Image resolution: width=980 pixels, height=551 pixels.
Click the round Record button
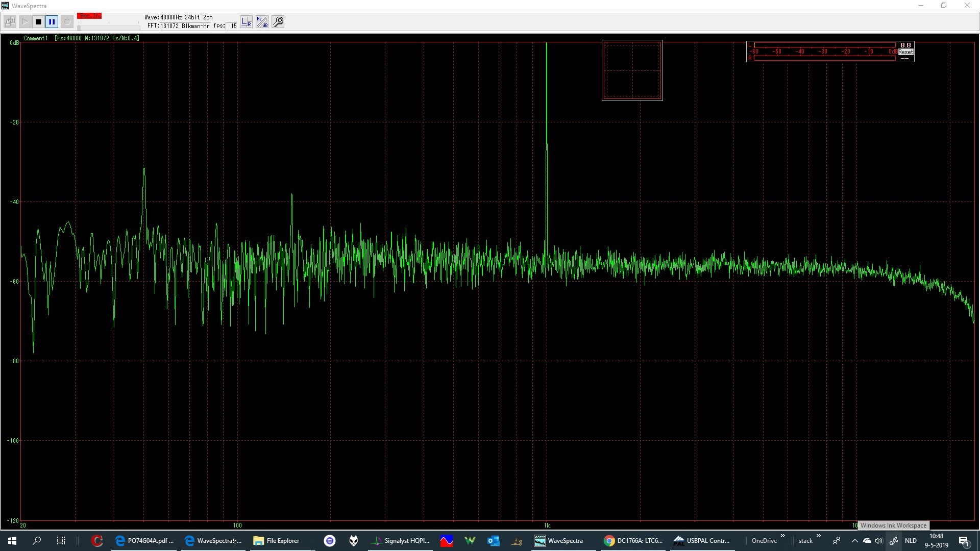pyautogui.click(x=67, y=22)
